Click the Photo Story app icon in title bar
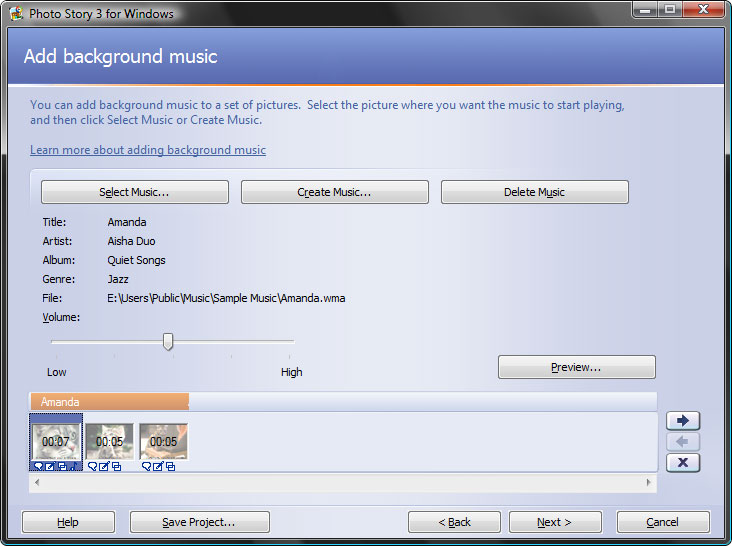The image size is (732, 546). 16,13
